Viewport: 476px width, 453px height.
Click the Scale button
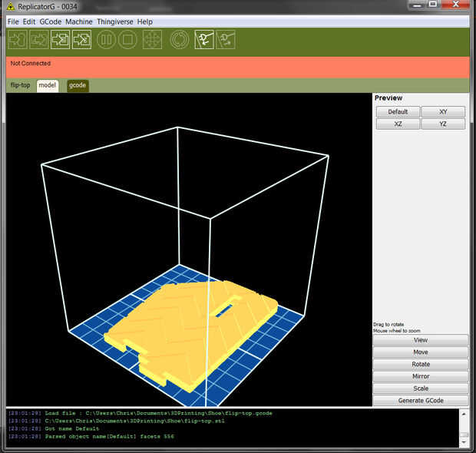[421, 389]
